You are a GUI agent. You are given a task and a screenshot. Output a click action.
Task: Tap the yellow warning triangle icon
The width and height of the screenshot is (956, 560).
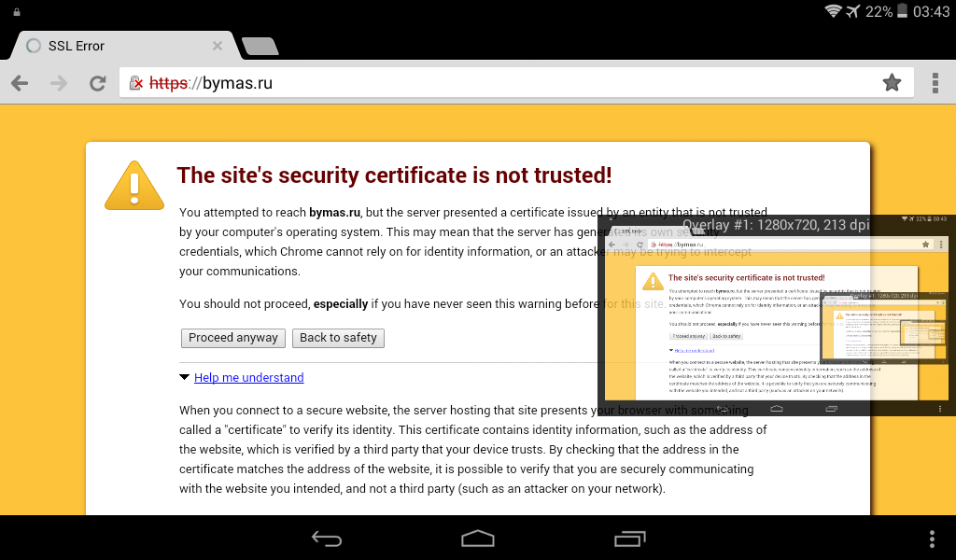tap(134, 185)
